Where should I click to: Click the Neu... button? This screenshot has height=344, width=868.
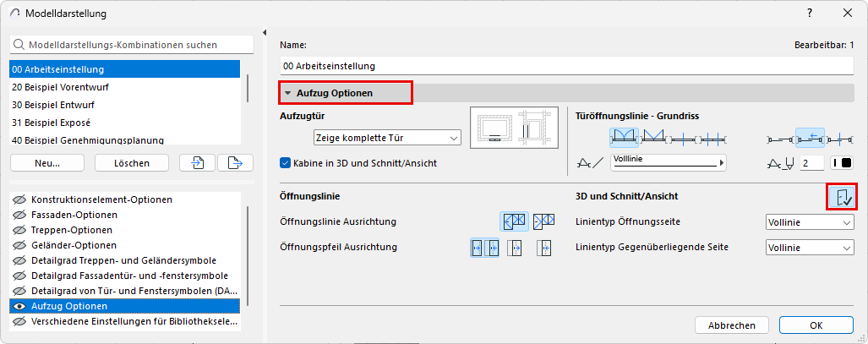pos(47,163)
